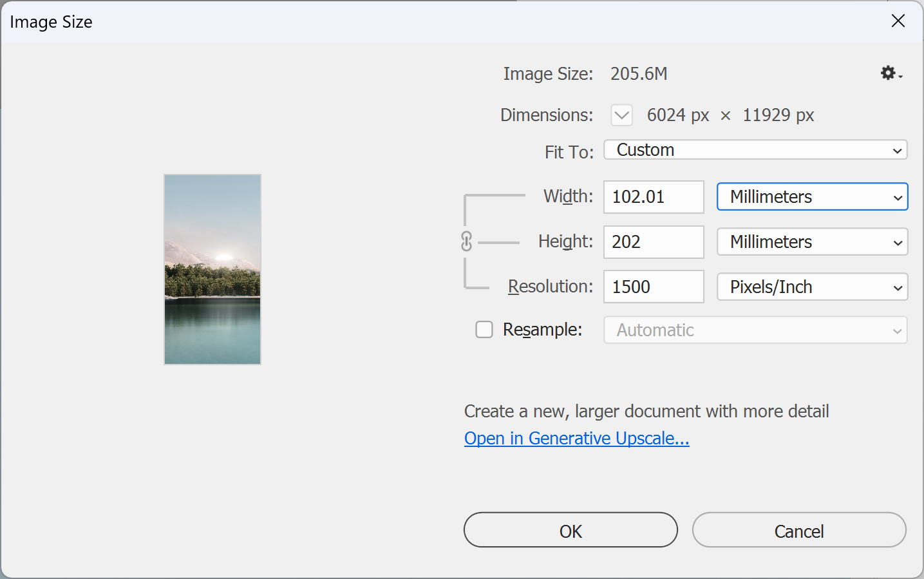Click the OK button
Screen dimensions: 924x579
[x=570, y=530]
